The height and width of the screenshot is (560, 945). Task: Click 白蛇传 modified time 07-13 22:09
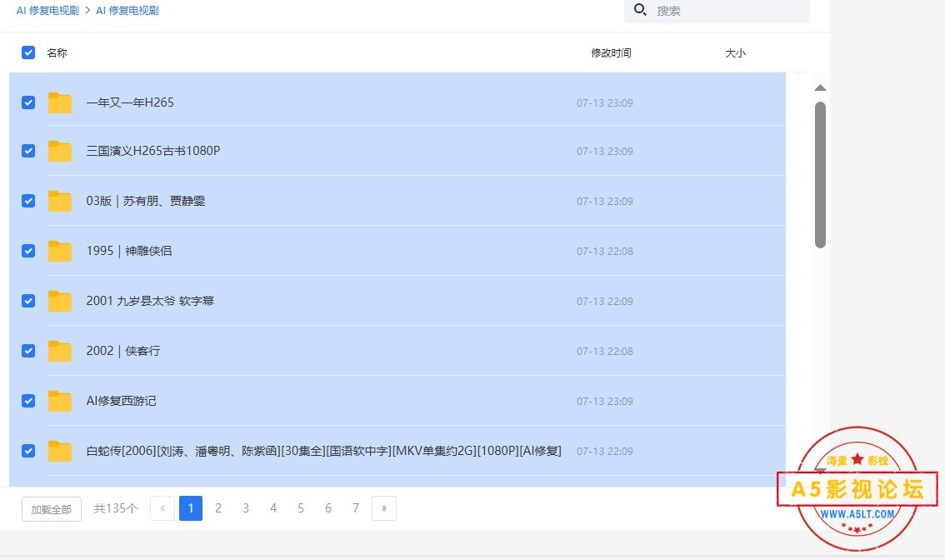(604, 452)
